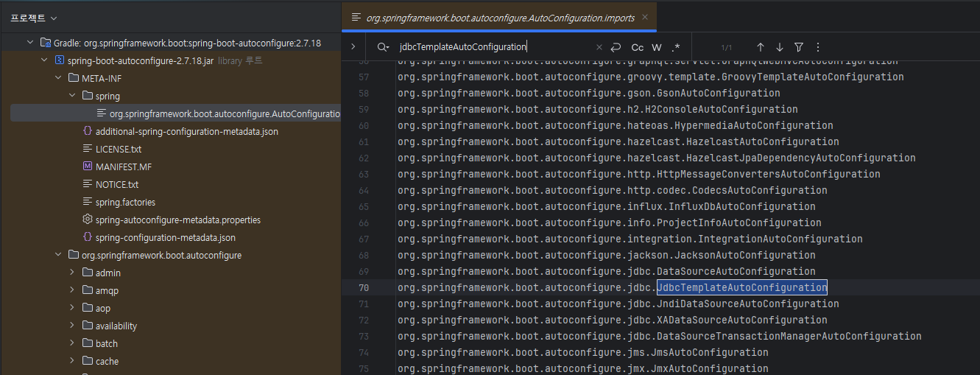Open MANIFEST.MF file
980x375 pixels.
[124, 167]
